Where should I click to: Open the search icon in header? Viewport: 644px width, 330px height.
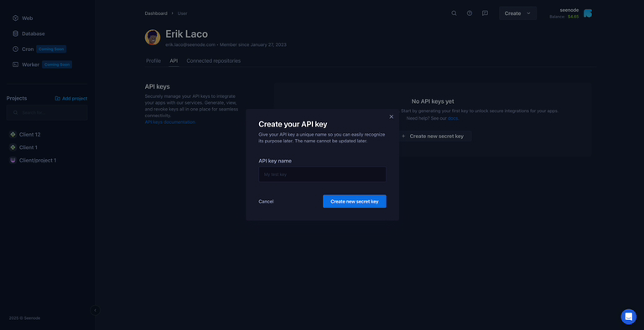(x=454, y=13)
